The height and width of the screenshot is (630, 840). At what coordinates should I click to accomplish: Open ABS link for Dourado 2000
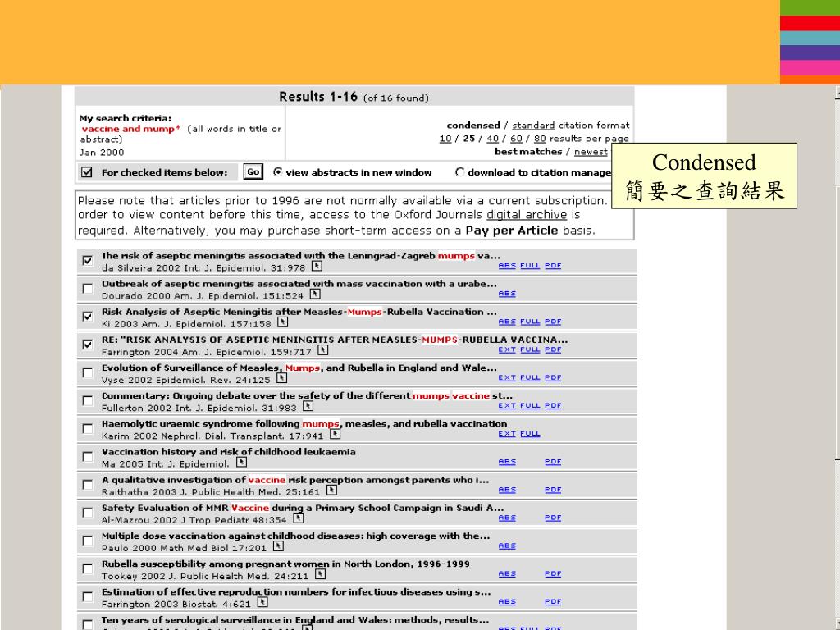click(507, 294)
